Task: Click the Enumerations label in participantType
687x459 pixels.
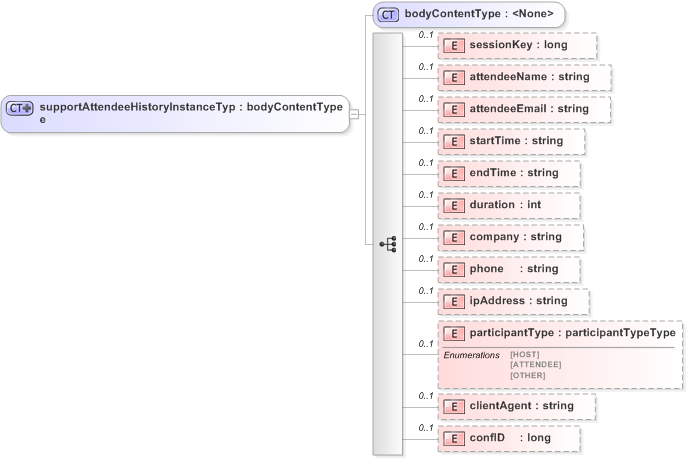Action: coord(471,355)
